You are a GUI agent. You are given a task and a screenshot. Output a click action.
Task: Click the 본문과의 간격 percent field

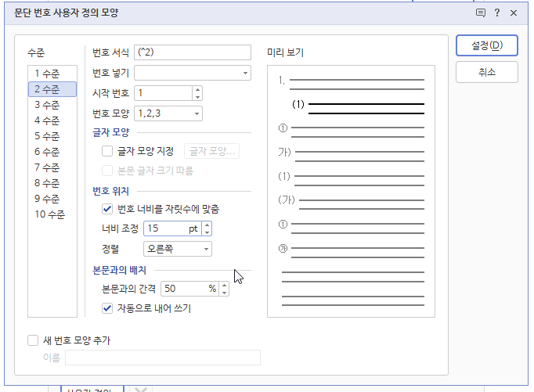click(x=190, y=289)
